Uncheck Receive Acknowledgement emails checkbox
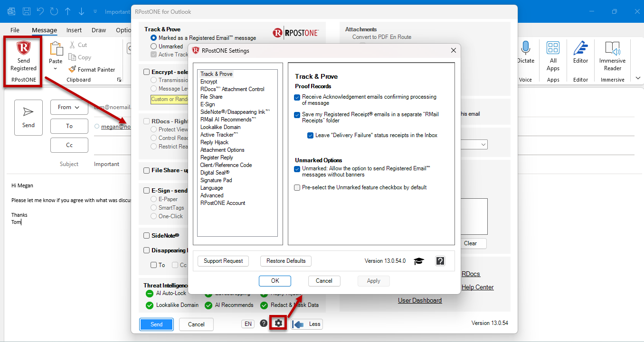644x342 pixels. (297, 97)
